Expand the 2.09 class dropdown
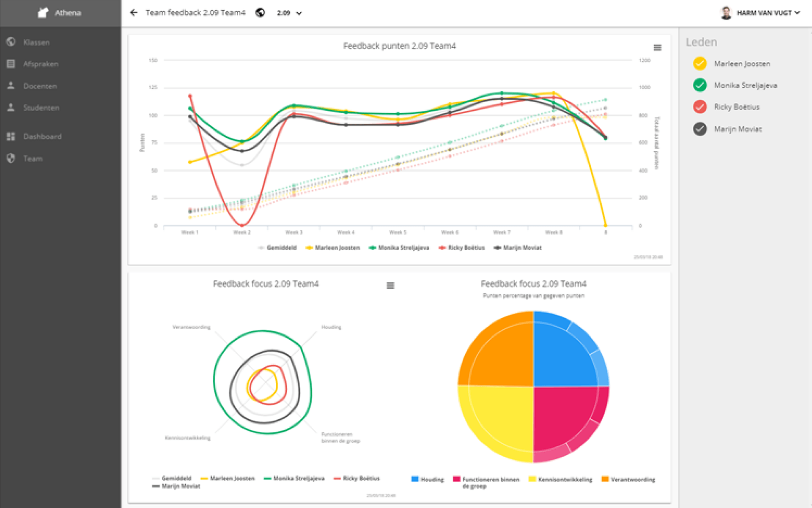The image size is (812, 508). [289, 13]
